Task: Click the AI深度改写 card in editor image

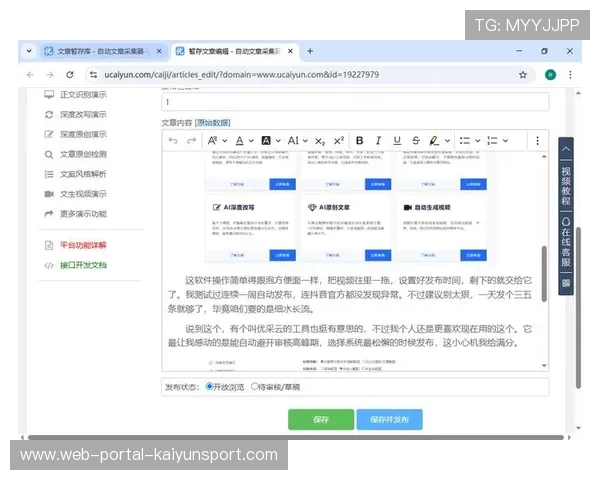Action: [x=250, y=229]
